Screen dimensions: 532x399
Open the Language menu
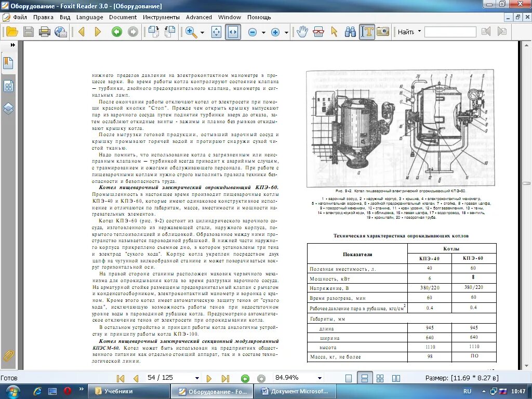pyautogui.click(x=89, y=17)
